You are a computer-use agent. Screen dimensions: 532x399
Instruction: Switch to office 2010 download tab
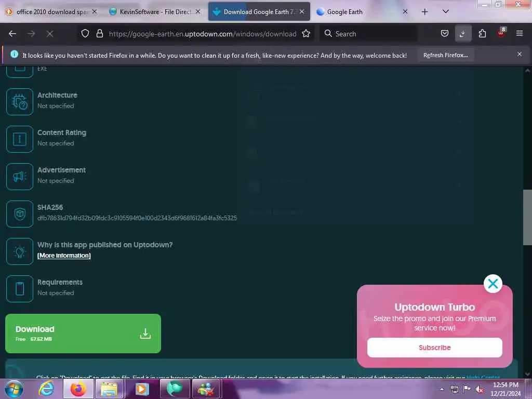coord(51,12)
